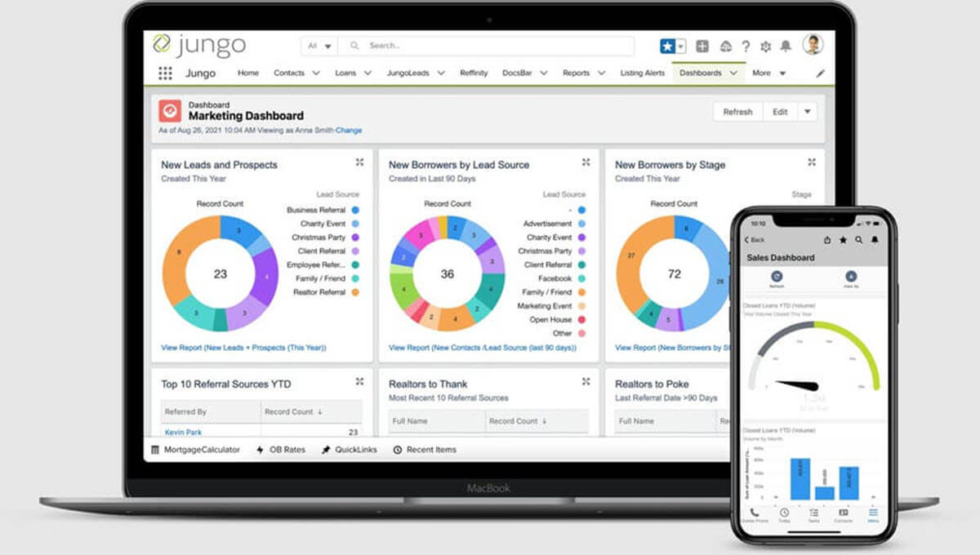Click the red Dashboard gauge icon
Image resolution: width=980 pixels, height=555 pixels.
pyautogui.click(x=170, y=111)
